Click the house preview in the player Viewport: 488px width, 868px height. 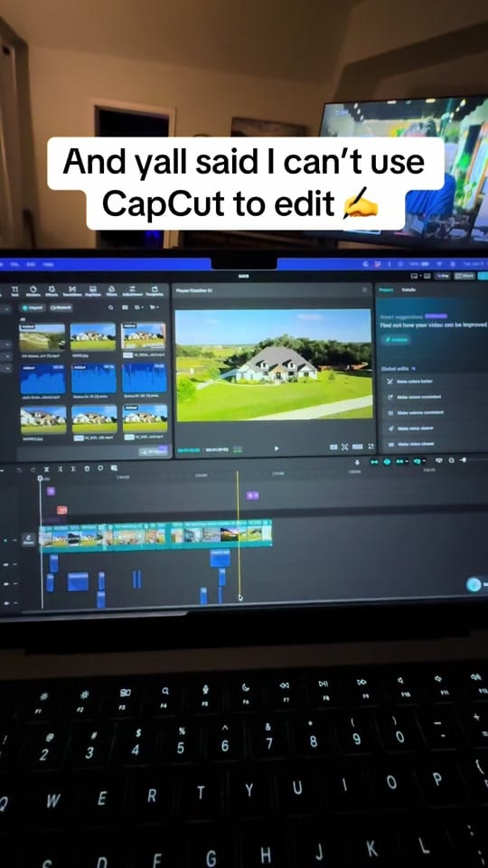click(x=273, y=364)
